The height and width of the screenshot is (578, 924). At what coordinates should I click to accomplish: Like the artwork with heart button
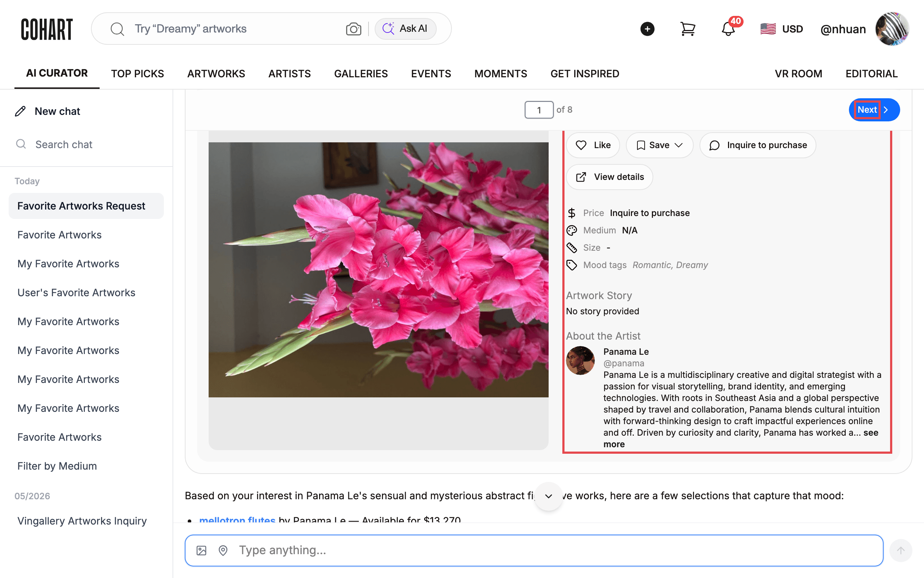coord(593,145)
